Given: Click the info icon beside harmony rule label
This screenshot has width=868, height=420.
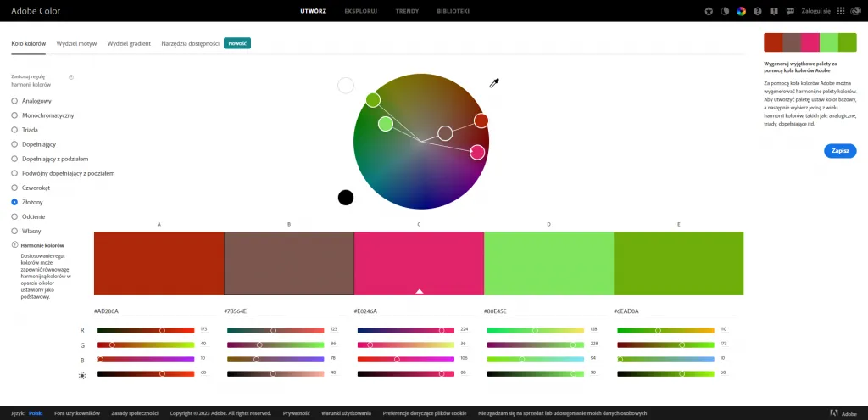Looking at the screenshot, I should (71, 77).
